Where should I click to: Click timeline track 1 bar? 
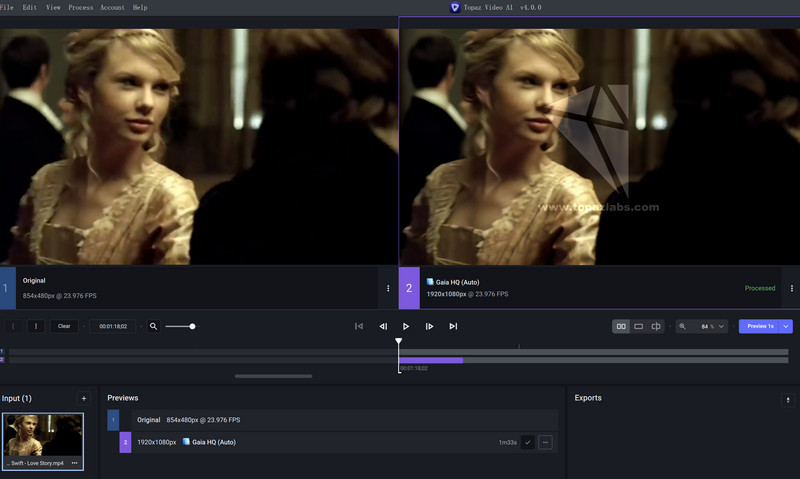[x=398, y=352]
